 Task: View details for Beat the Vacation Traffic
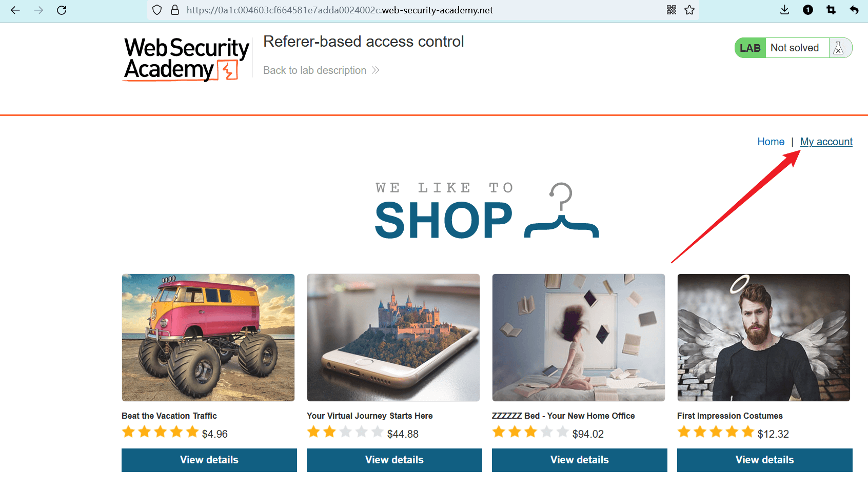click(x=209, y=460)
